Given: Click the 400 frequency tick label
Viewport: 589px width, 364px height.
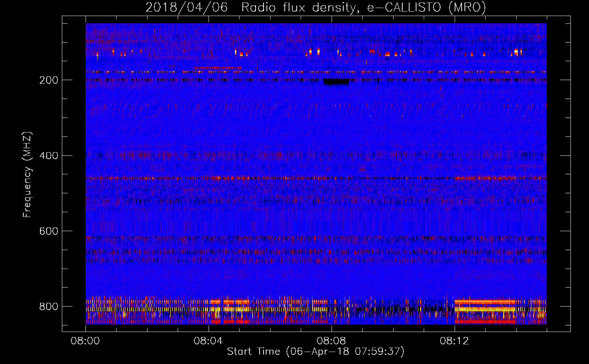Looking at the screenshot, I should coord(49,156).
